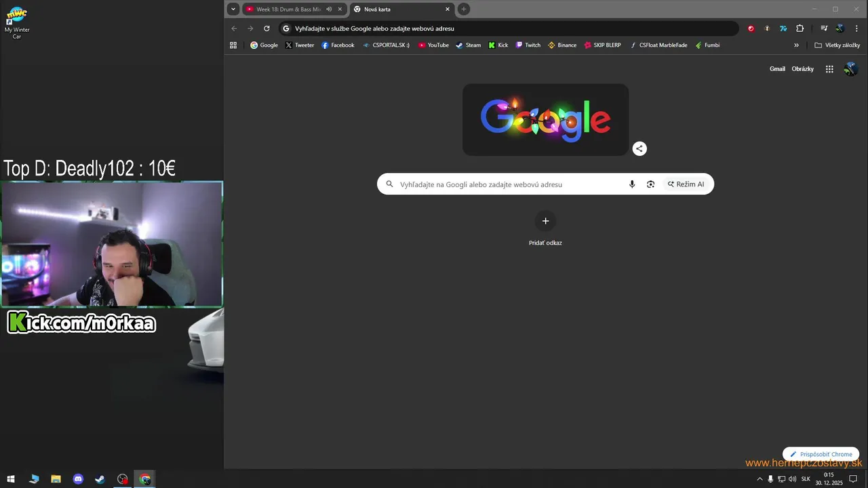The width and height of the screenshot is (868, 488).
Task: Open the Všetky záložky folder
Action: pyautogui.click(x=837, y=45)
